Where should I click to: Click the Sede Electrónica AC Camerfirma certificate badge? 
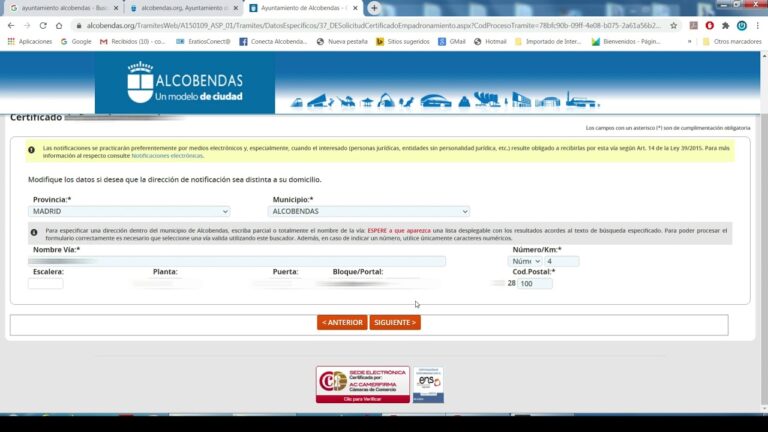coord(363,384)
